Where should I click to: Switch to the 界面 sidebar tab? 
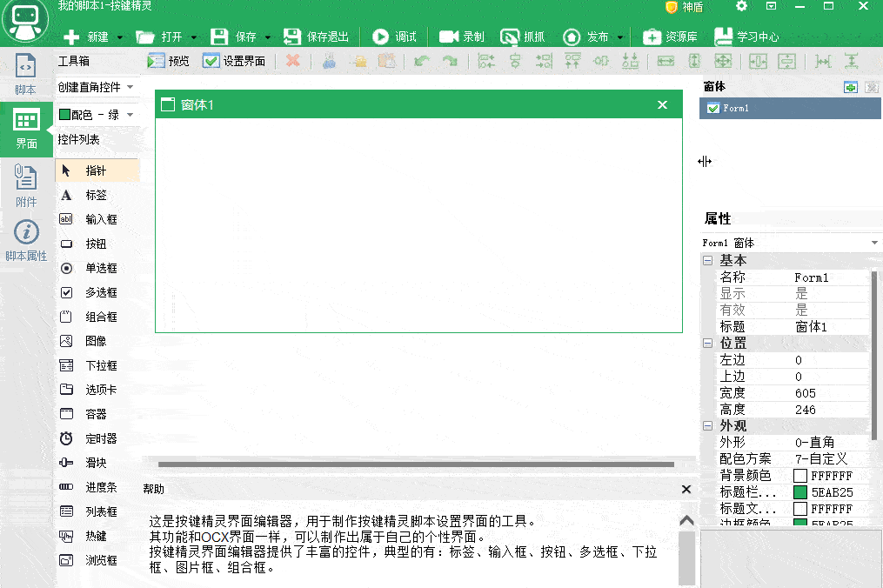pyautogui.click(x=26, y=129)
